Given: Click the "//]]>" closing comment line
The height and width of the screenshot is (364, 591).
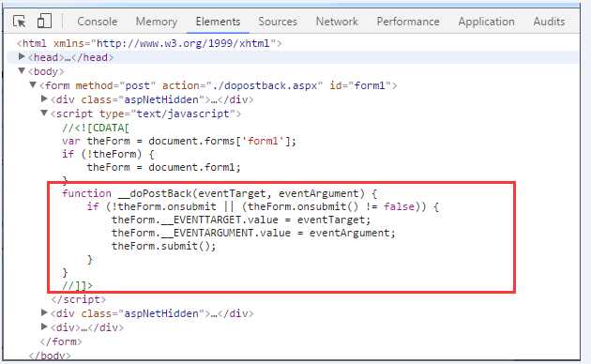Looking at the screenshot, I should (x=77, y=285).
